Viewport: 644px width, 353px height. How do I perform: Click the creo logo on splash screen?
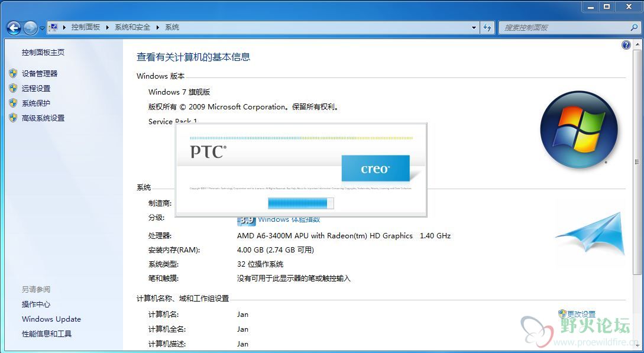pos(376,169)
